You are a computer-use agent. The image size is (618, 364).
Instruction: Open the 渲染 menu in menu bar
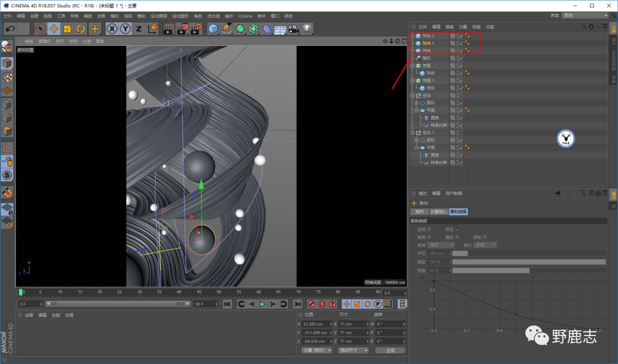(129, 16)
